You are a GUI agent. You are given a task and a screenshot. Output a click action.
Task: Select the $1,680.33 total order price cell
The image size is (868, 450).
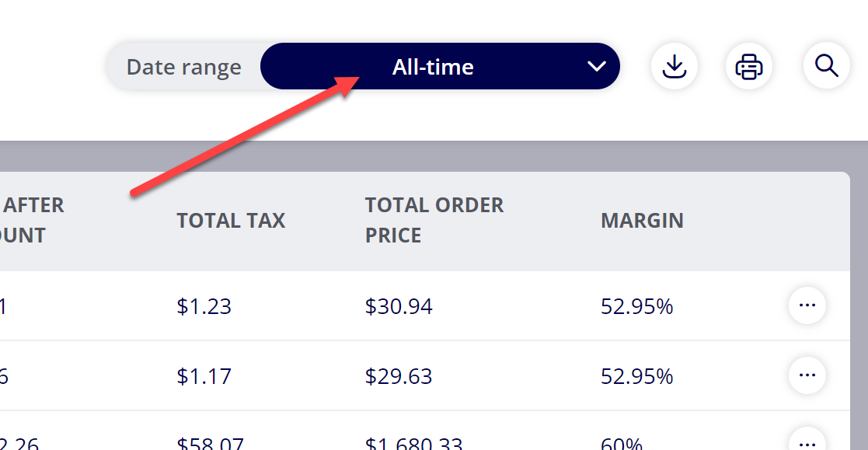(413, 443)
